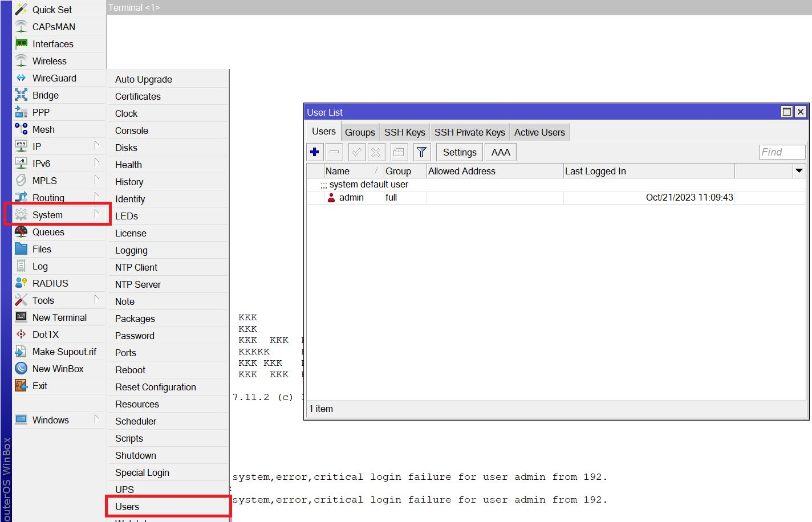The image size is (812, 522).
Task: Open New Terminal
Action: coord(59,317)
